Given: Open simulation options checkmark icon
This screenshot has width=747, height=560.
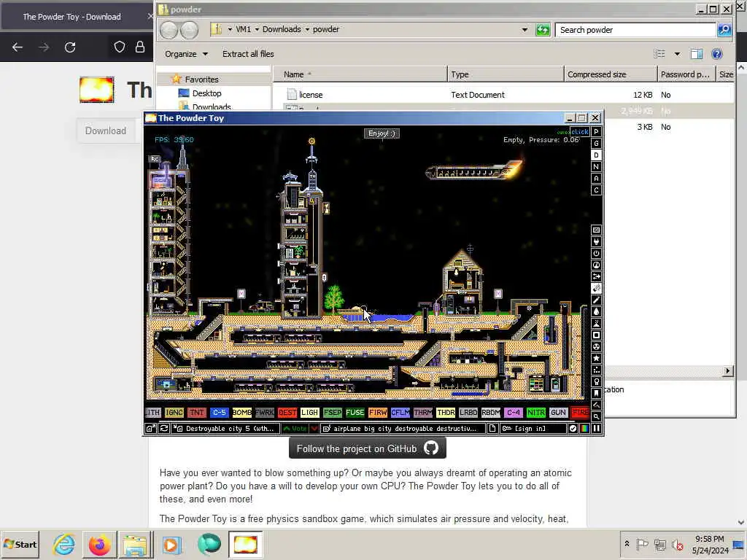Looking at the screenshot, I should pos(573,429).
